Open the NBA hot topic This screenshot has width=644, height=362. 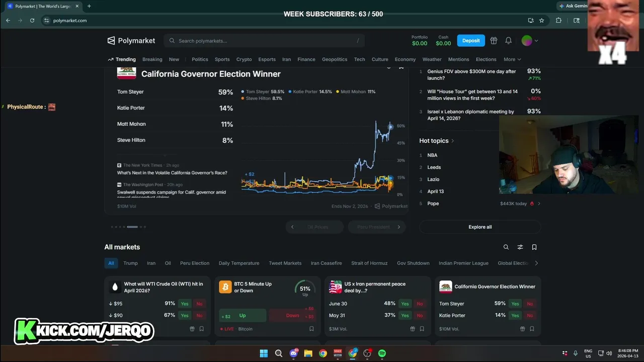(432, 155)
